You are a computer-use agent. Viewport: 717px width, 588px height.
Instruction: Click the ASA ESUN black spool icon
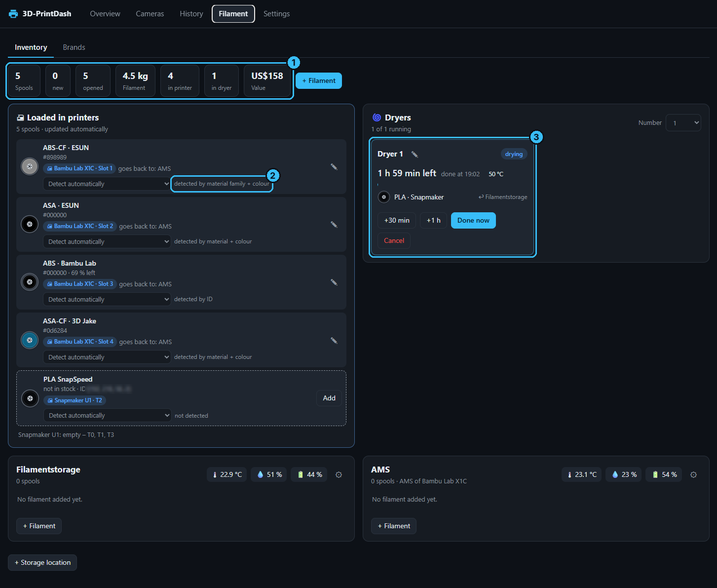30,224
